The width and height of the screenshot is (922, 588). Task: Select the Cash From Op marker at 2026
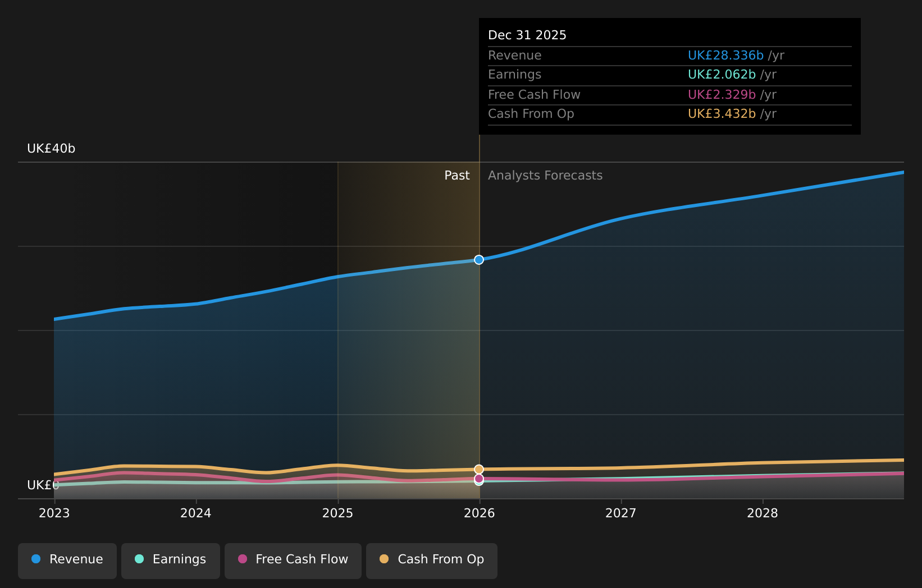(x=479, y=469)
